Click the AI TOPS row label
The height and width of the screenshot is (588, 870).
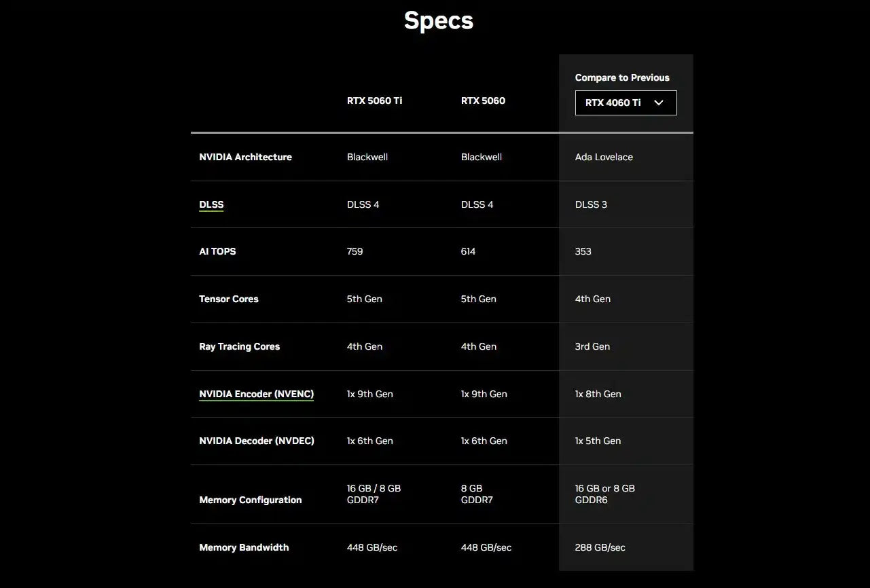[217, 251]
